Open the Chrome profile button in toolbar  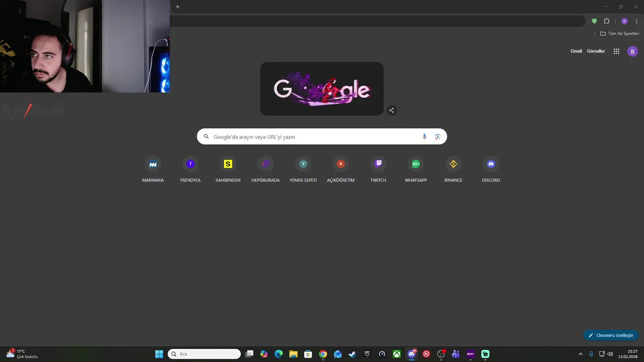click(624, 21)
